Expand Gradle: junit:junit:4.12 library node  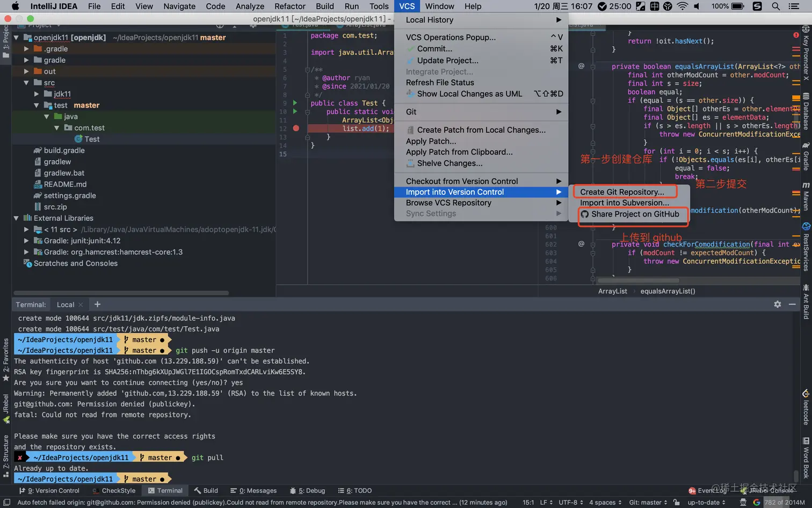click(26, 241)
